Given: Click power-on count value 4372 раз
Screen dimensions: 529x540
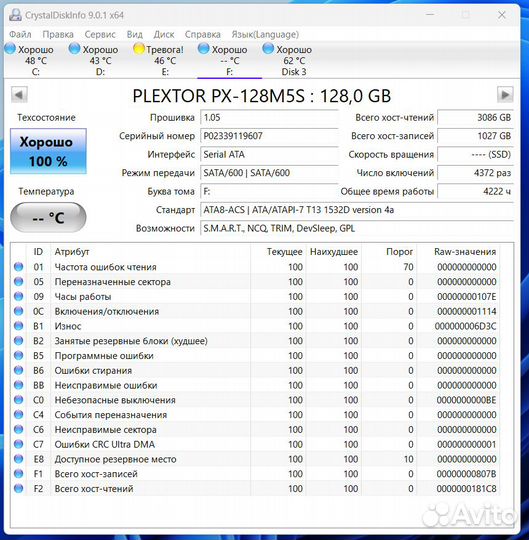Looking at the screenshot, I should (475, 173).
